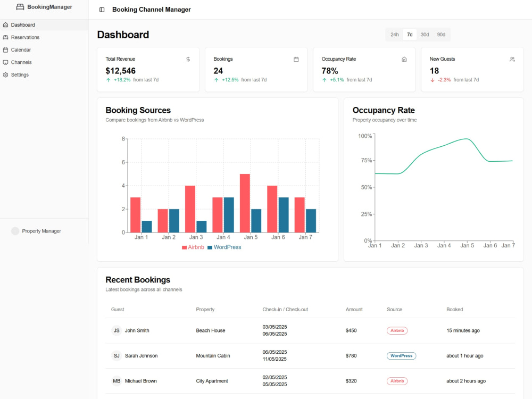Click the 03/05/2025 check-in date
This screenshot has height=399, width=532.
(x=275, y=327)
